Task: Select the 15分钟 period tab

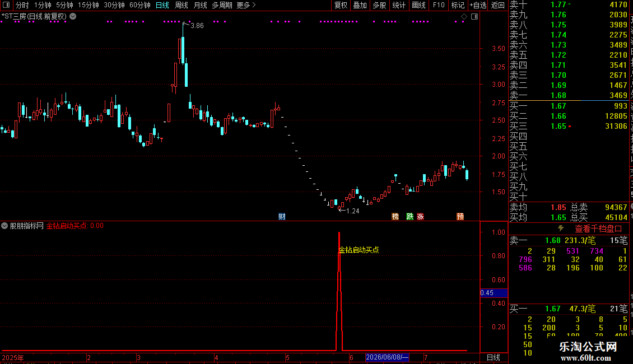Action: 89,5
